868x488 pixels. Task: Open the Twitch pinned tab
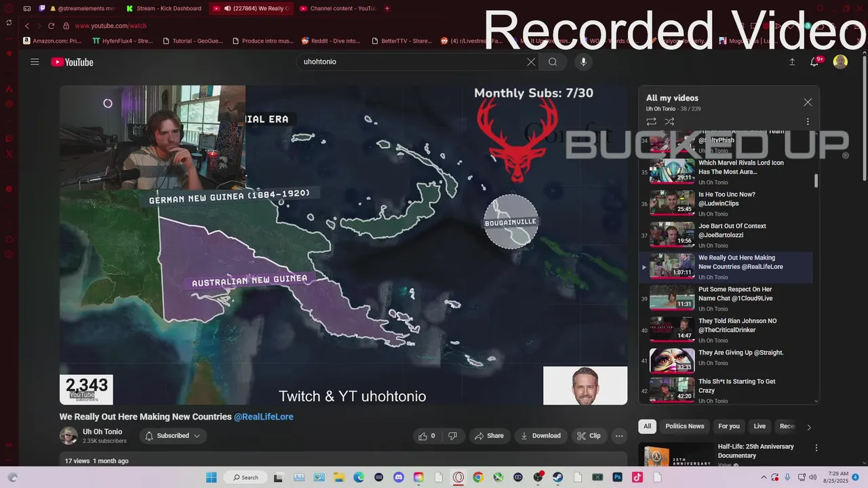(42, 8)
